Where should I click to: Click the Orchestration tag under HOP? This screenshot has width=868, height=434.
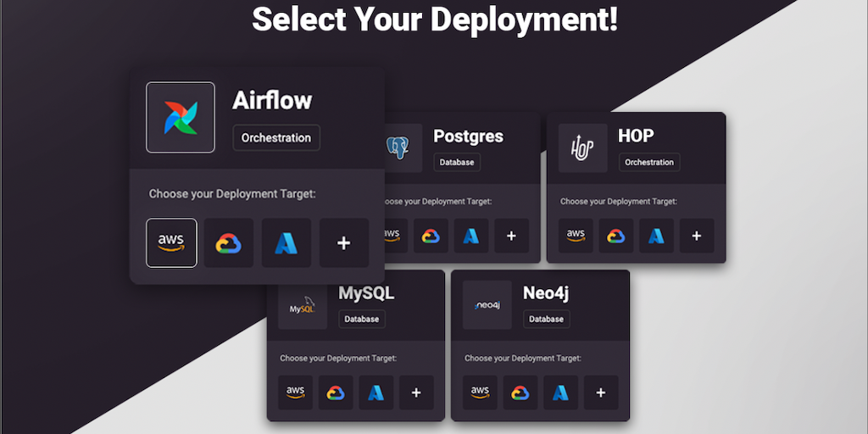[649, 162]
